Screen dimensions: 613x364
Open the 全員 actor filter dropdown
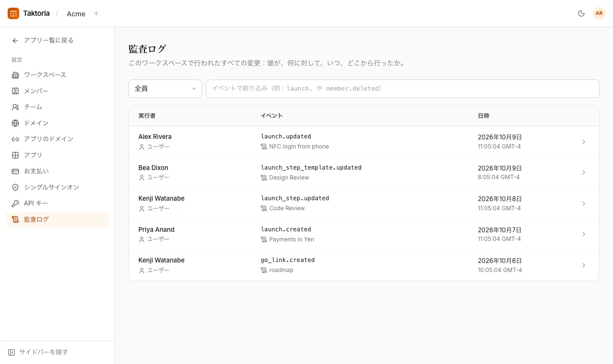[165, 89]
